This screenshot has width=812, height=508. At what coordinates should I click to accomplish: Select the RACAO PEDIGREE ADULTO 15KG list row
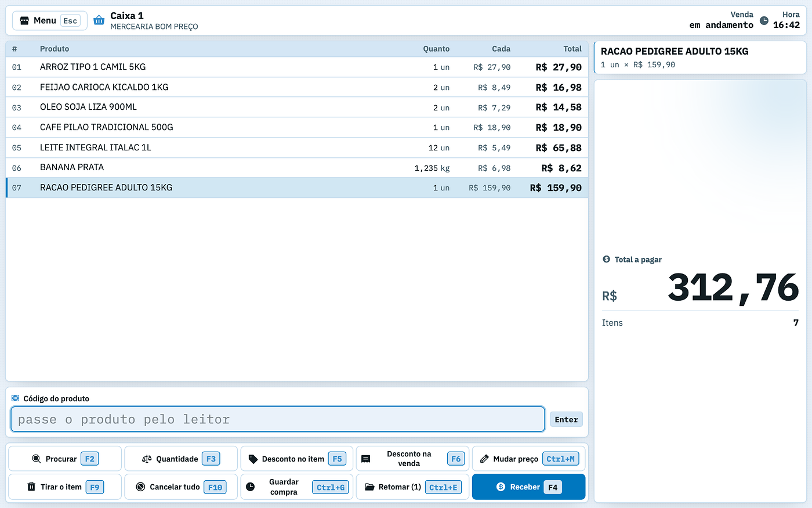(297, 188)
